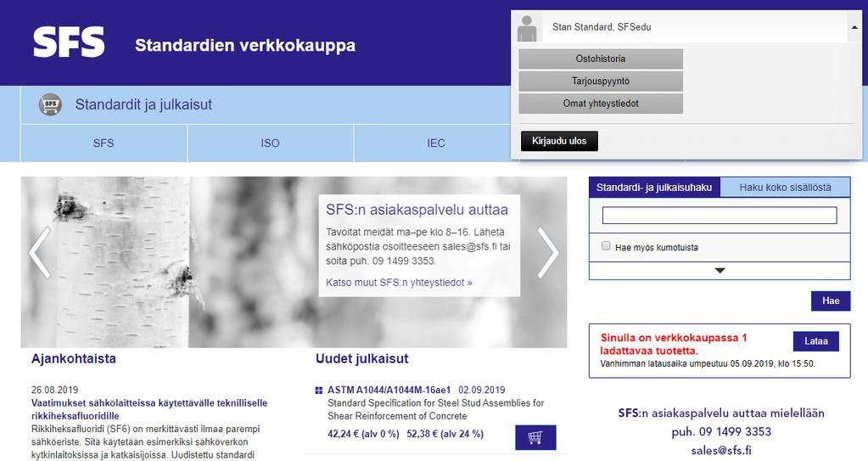The height and width of the screenshot is (461, 868).
Task: Click the Lataa download button
Action: coord(816,341)
